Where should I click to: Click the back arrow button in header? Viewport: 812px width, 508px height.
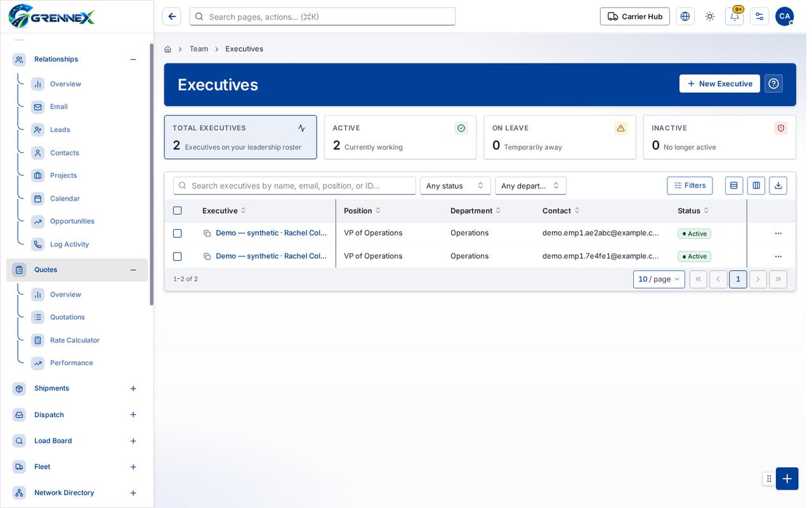(172, 17)
